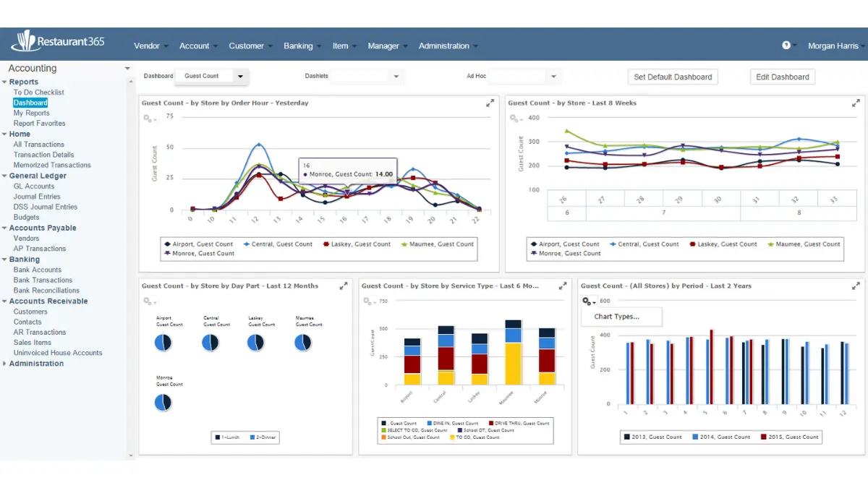Click the Restaurant365 logo
Screen dimensions: 868x488
(x=58, y=42)
